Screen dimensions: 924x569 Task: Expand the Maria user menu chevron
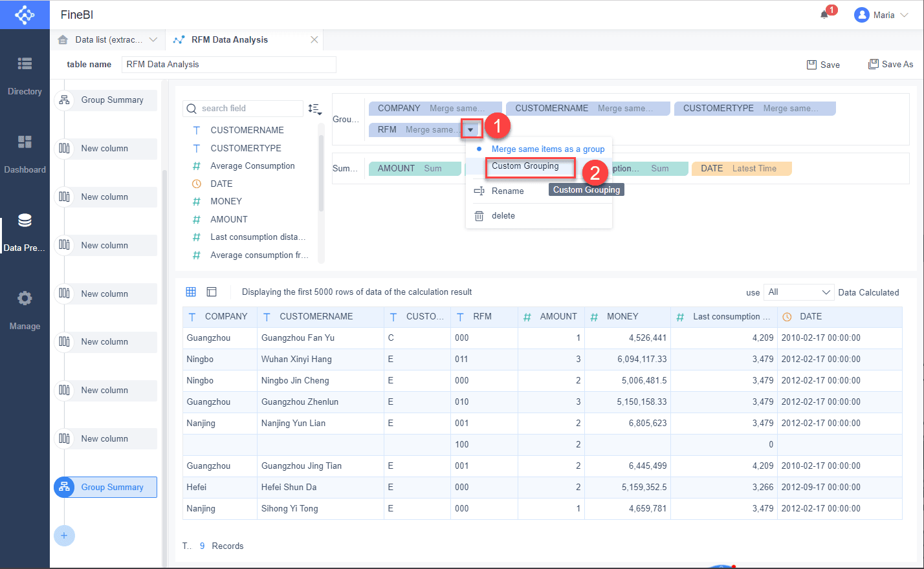click(905, 15)
